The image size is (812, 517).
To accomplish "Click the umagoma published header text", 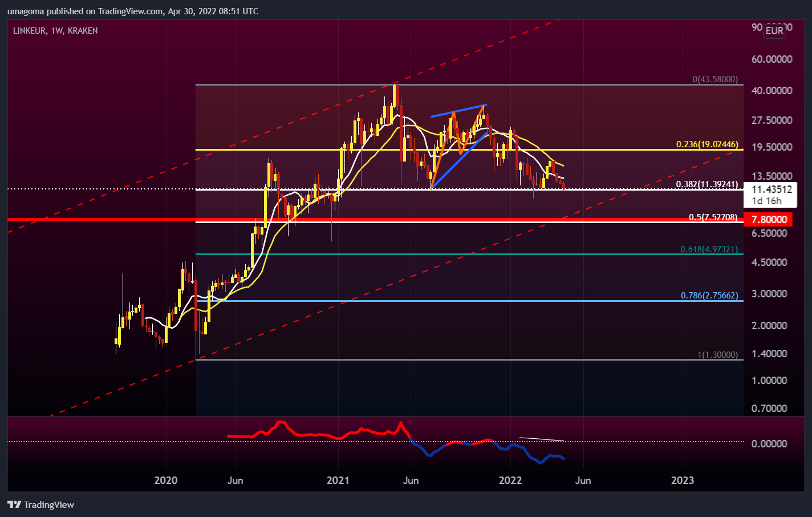I will pyautogui.click(x=132, y=11).
